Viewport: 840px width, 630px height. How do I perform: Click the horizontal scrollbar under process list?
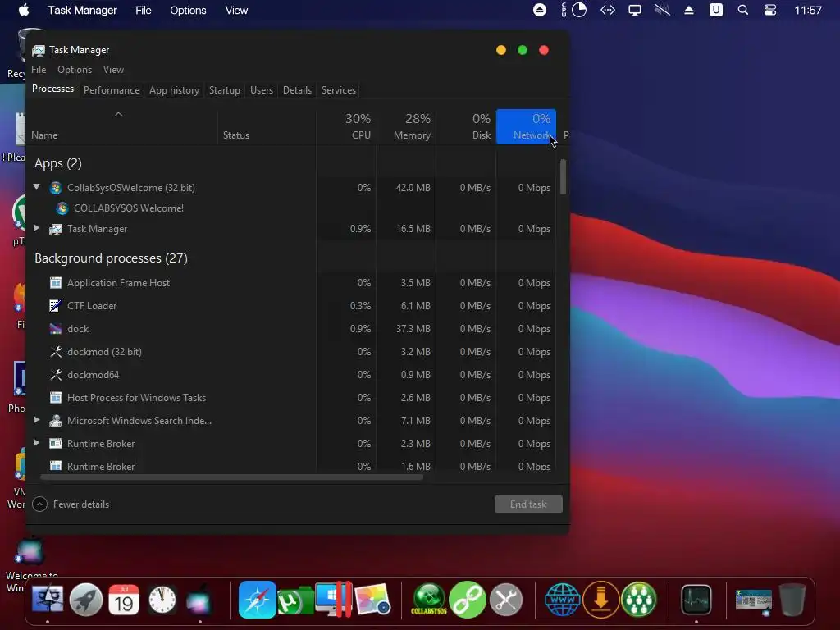pyautogui.click(x=231, y=477)
